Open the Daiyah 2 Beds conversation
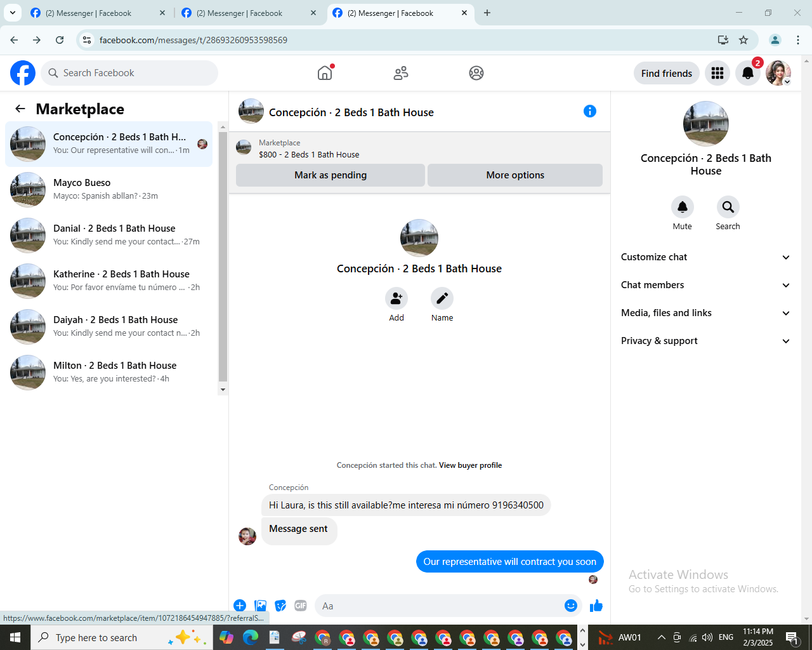812x650 pixels. click(x=108, y=327)
